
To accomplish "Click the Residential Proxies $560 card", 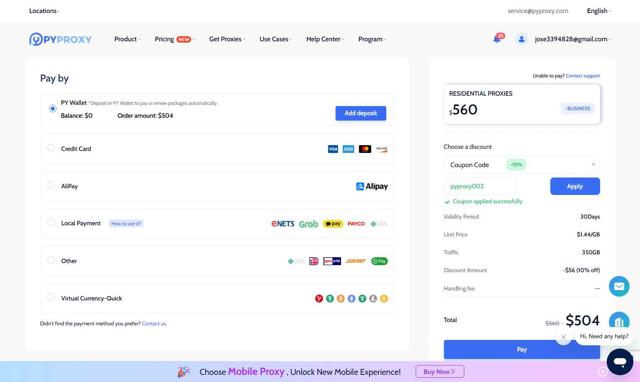I will tap(522, 104).
